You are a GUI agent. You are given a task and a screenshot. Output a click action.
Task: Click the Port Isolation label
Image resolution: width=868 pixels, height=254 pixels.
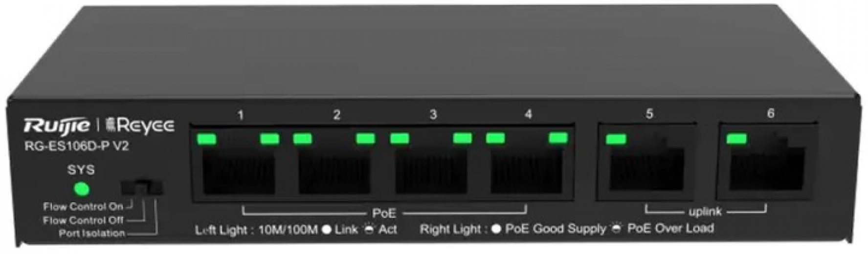point(91,233)
